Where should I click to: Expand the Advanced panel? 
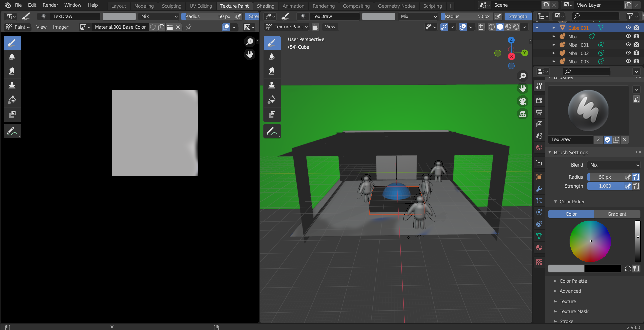pos(570,291)
